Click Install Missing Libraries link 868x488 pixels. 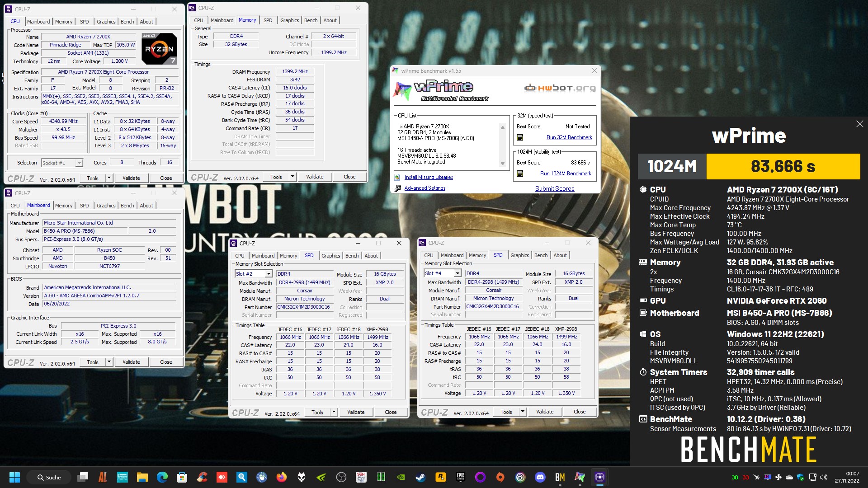point(429,177)
